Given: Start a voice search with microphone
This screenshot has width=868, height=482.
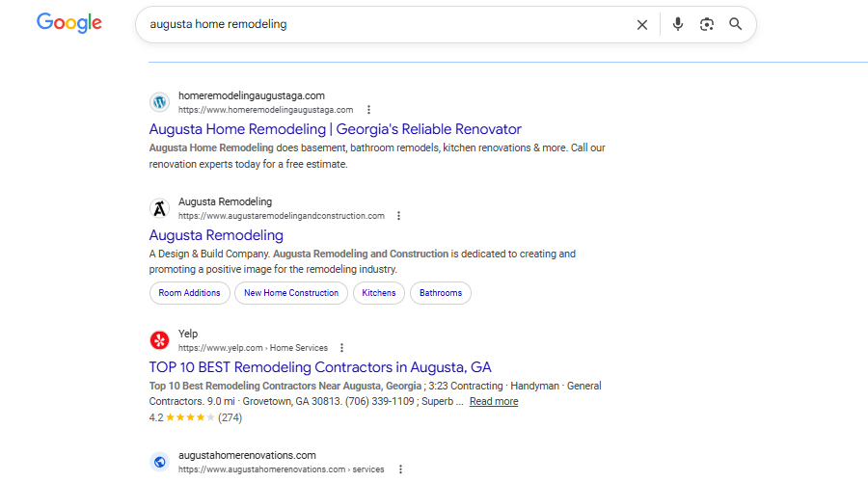Looking at the screenshot, I should point(678,25).
